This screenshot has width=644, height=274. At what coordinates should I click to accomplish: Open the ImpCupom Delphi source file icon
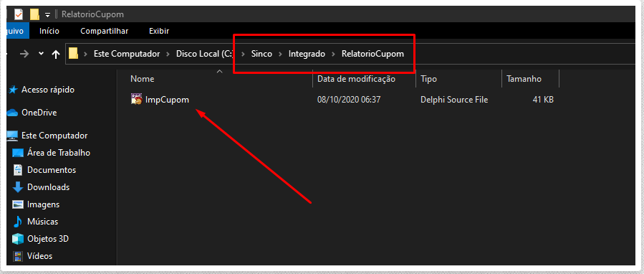[x=136, y=99]
